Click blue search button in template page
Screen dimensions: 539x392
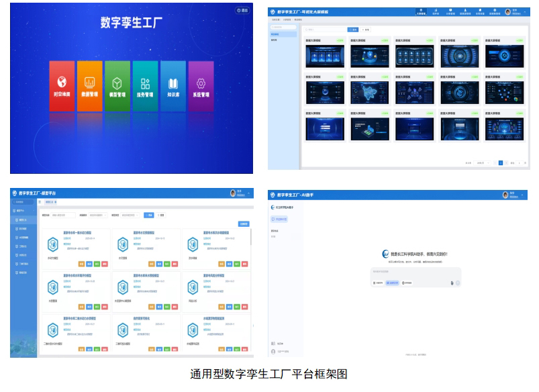pos(352,30)
